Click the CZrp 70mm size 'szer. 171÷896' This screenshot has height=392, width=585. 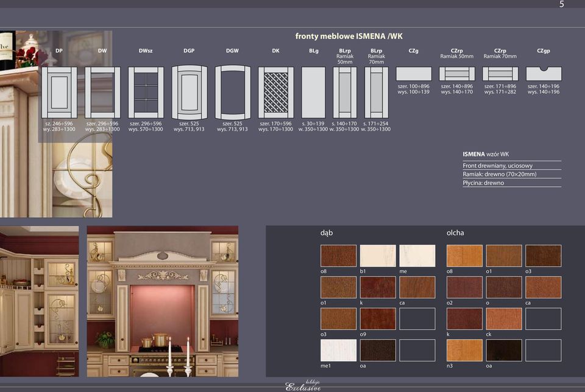(500, 86)
